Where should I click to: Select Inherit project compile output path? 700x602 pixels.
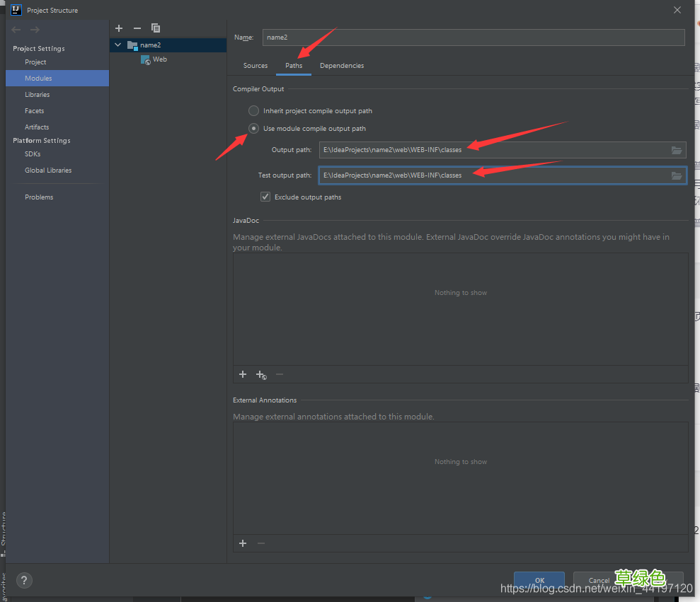[253, 111]
